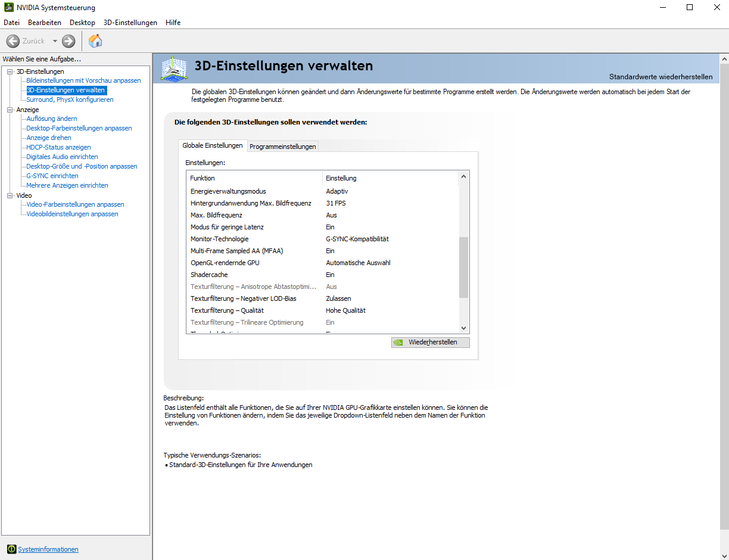
Task: Open HDCP-Status anzeigen
Action: (x=58, y=147)
